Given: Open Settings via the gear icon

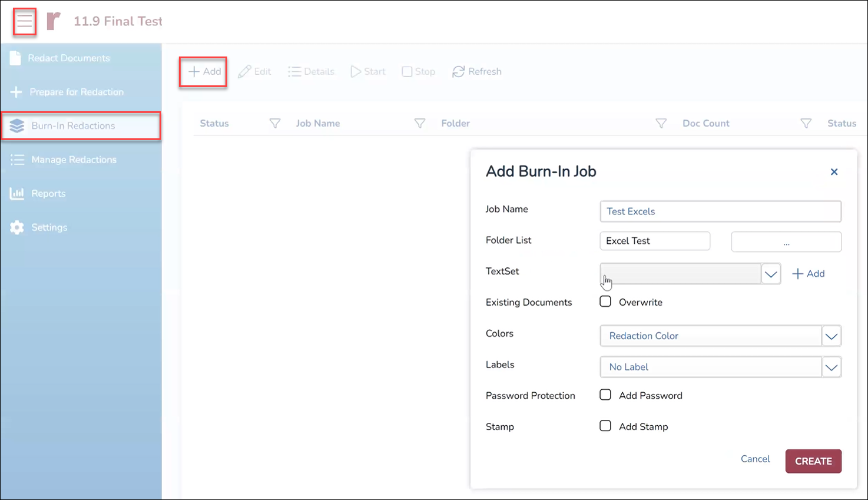Looking at the screenshot, I should pyautogui.click(x=17, y=227).
